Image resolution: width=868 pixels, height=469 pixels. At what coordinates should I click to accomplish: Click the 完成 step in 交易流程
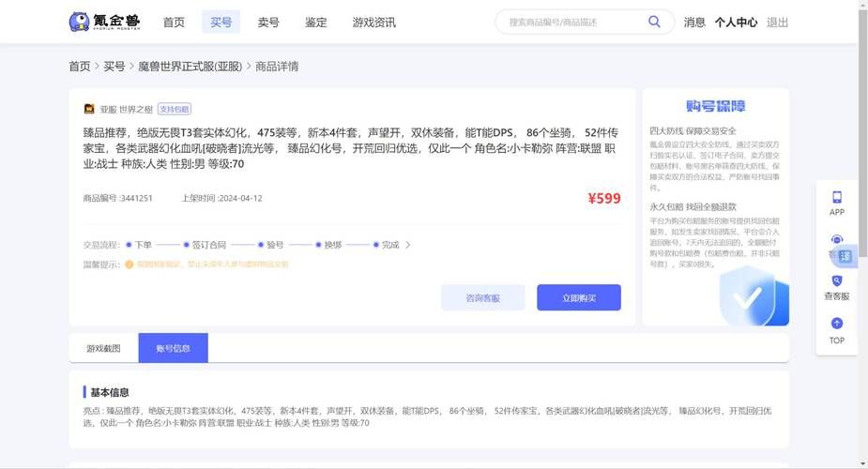coord(390,245)
